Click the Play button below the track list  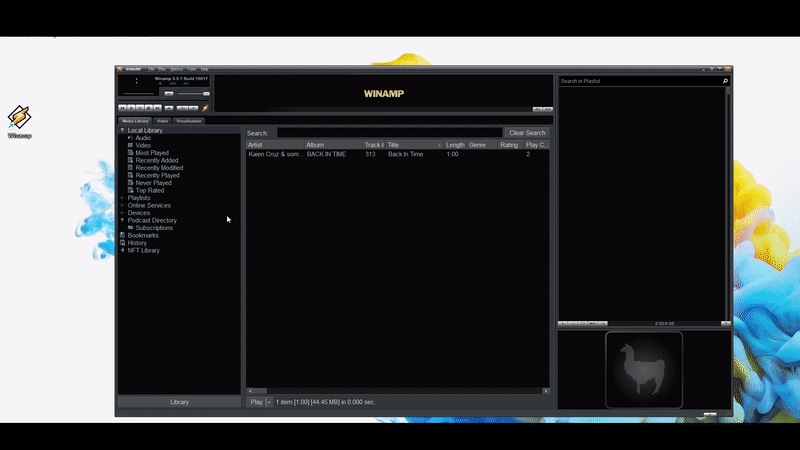pos(256,402)
